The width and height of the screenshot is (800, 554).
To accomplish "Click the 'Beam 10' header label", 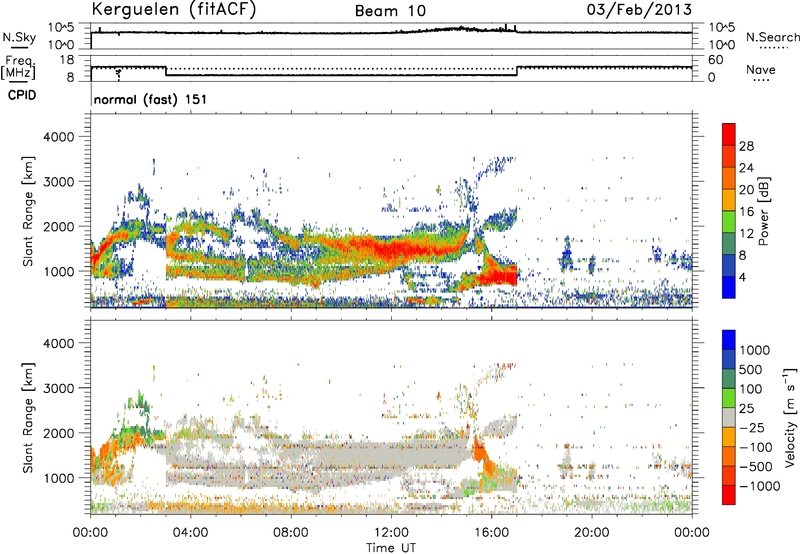I will click(x=390, y=11).
